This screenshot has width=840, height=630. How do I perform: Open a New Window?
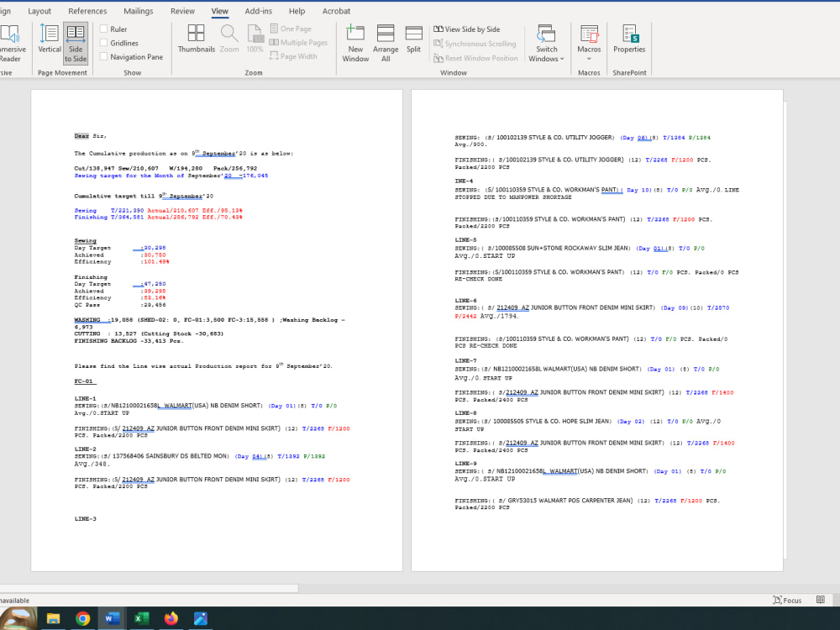click(355, 42)
